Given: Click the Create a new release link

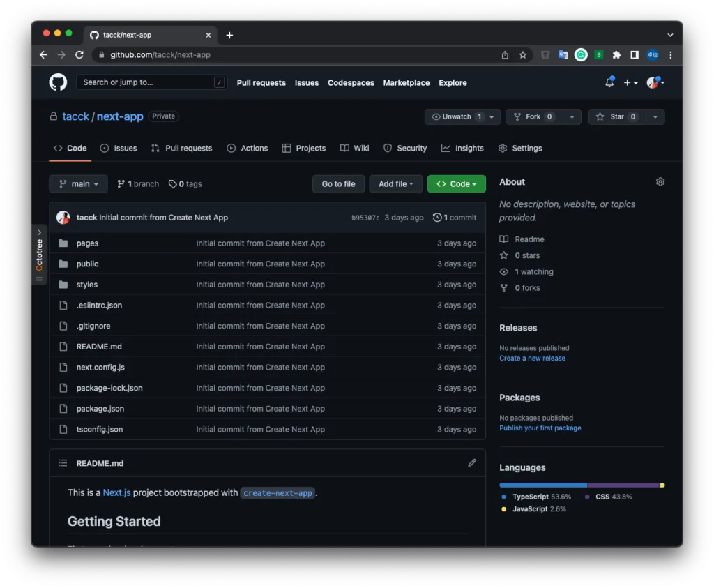Looking at the screenshot, I should click(x=532, y=359).
